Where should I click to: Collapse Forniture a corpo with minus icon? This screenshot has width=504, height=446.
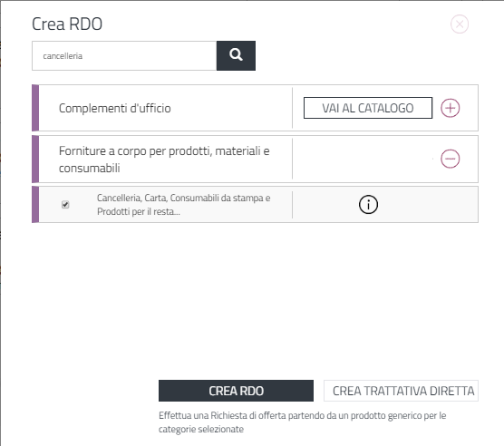(450, 159)
